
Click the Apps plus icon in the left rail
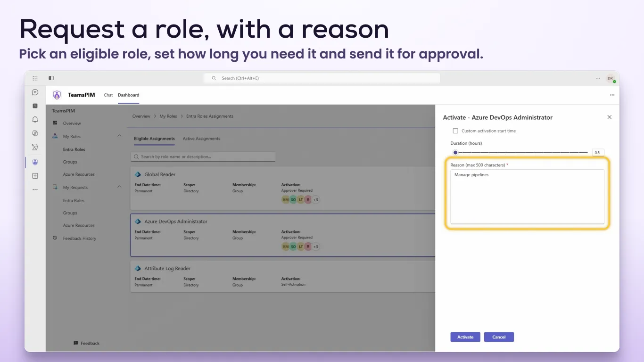point(35,176)
